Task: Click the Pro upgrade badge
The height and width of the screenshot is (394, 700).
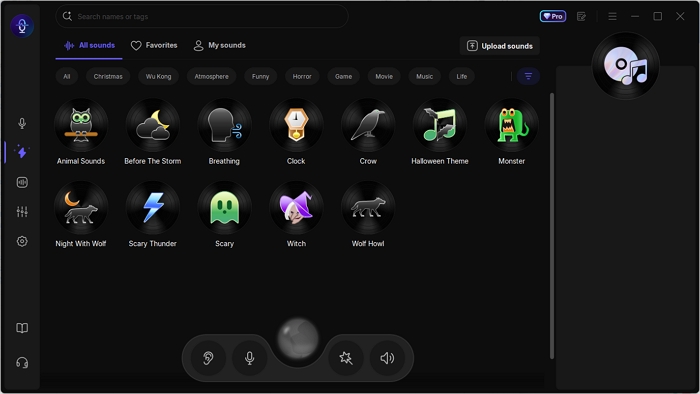Action: pos(553,17)
